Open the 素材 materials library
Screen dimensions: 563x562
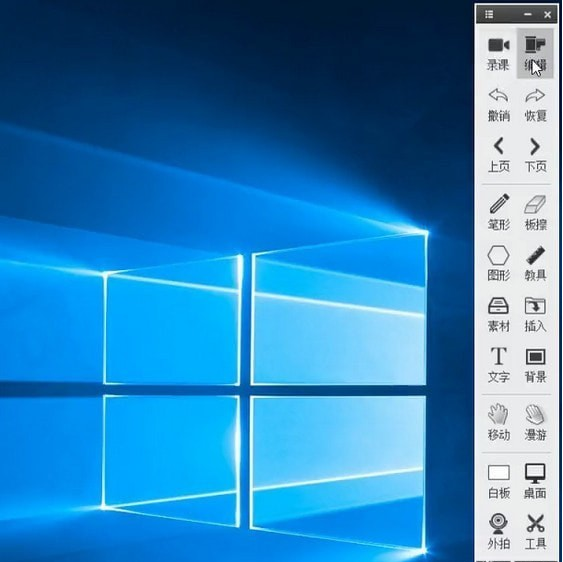(x=498, y=314)
